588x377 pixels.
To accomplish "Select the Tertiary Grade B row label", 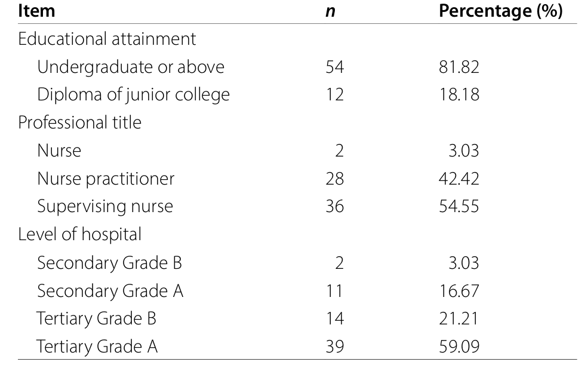I will coord(96,318).
